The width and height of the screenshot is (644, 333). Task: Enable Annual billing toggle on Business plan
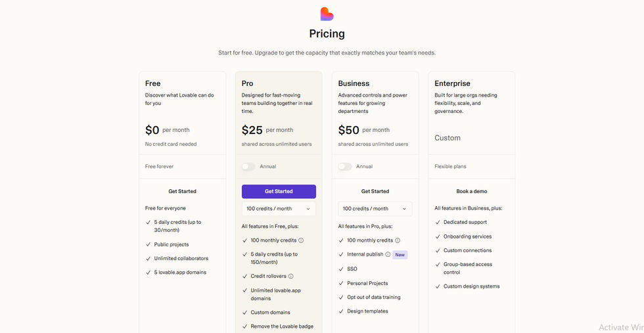point(345,167)
